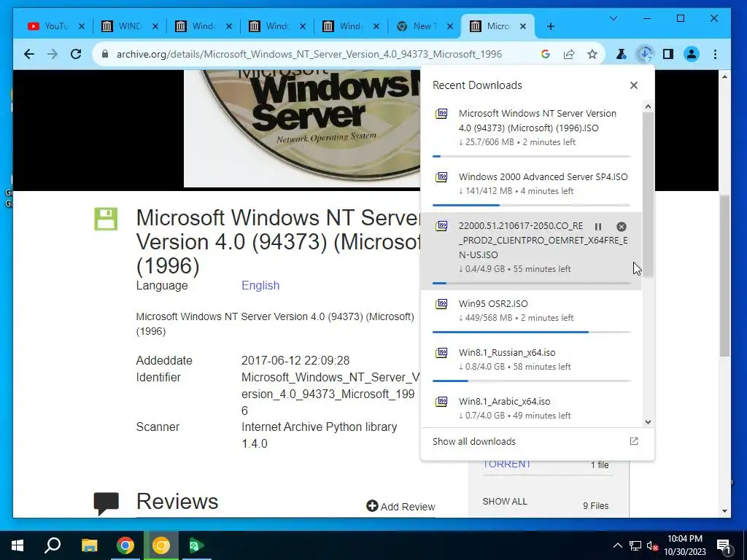747x560 pixels.
Task: Open Win8.1_Russian_x64.iso download entry
Action: tap(532, 362)
